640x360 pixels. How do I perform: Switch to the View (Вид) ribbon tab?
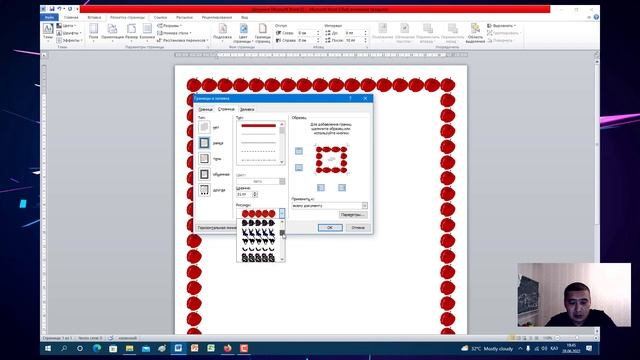[244, 18]
